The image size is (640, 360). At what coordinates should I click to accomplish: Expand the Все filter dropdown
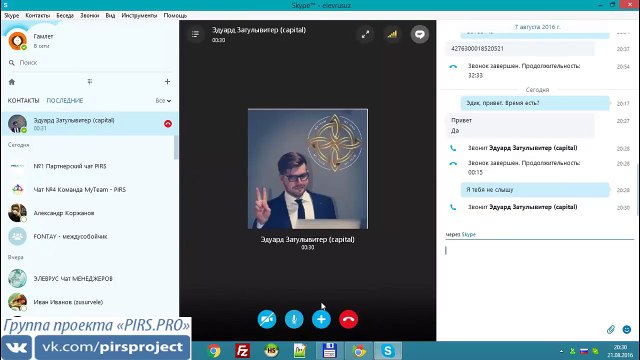(163, 100)
